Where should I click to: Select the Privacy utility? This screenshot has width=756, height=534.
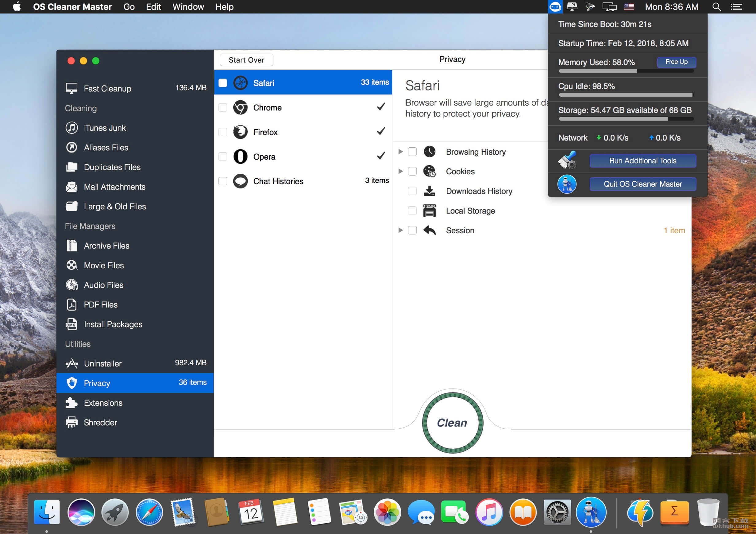[x=135, y=383]
